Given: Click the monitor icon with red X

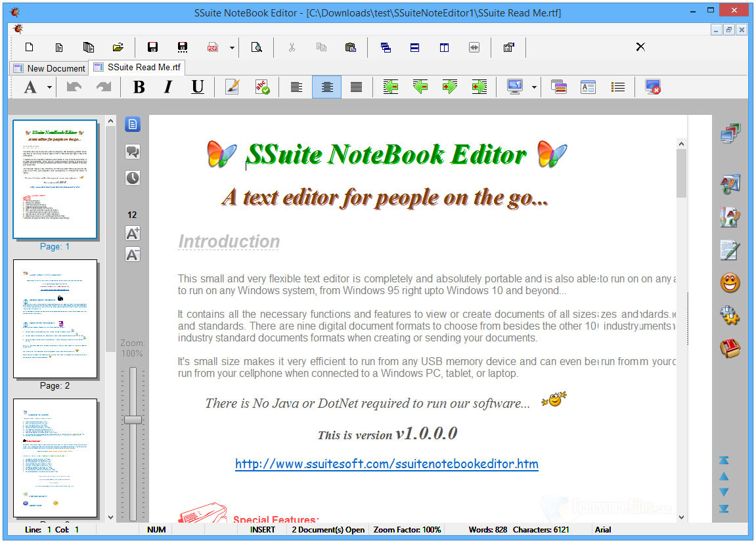Looking at the screenshot, I should [653, 87].
